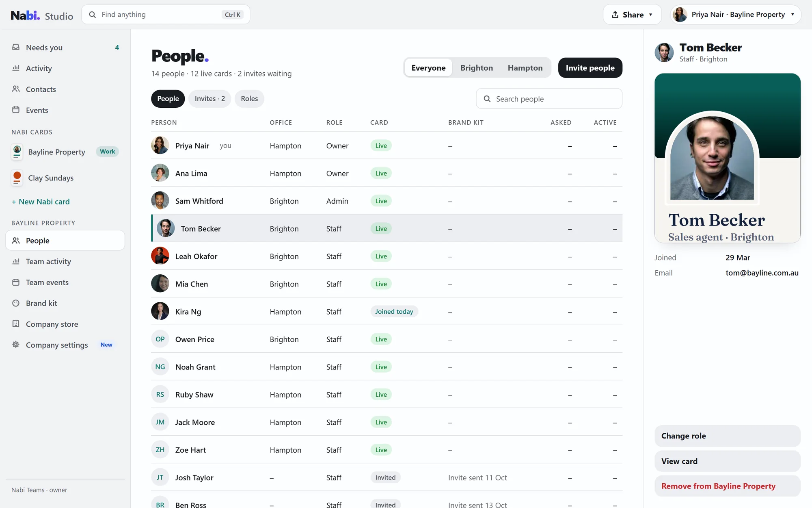
Task: Click the Work badge beside Bayline Property
Action: [107, 152]
